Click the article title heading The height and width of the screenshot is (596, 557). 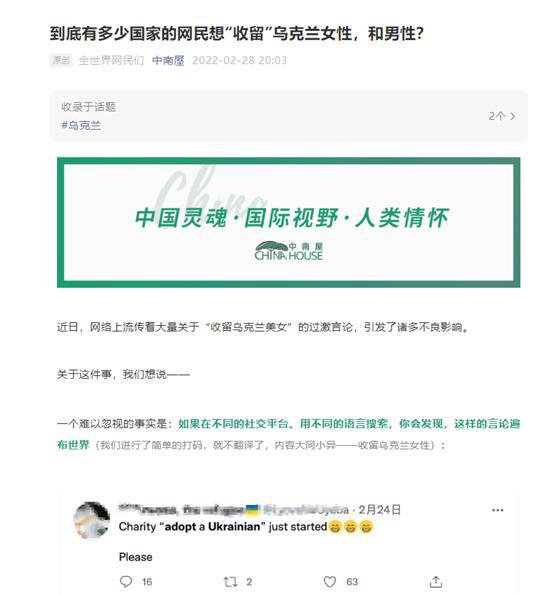(236, 34)
